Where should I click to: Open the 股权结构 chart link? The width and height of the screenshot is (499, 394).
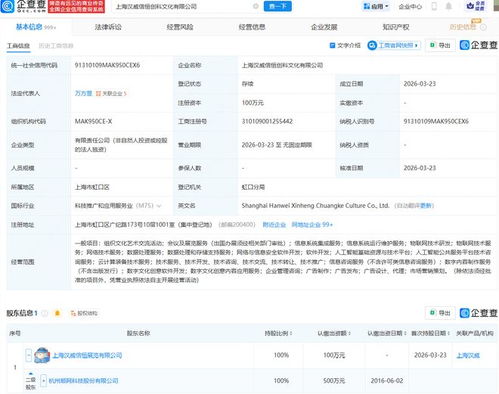coord(84,313)
